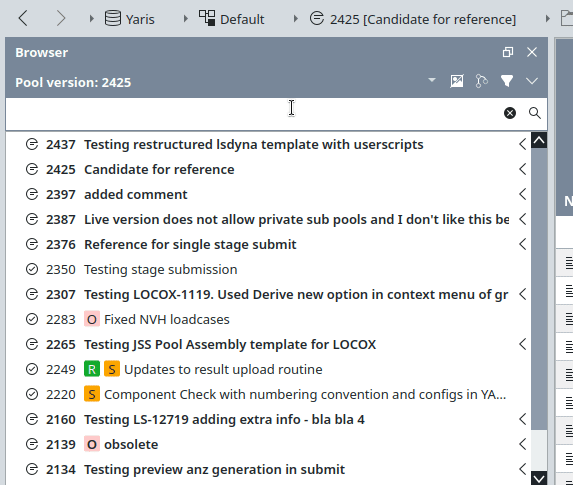Click the filter funnel icon

click(507, 81)
